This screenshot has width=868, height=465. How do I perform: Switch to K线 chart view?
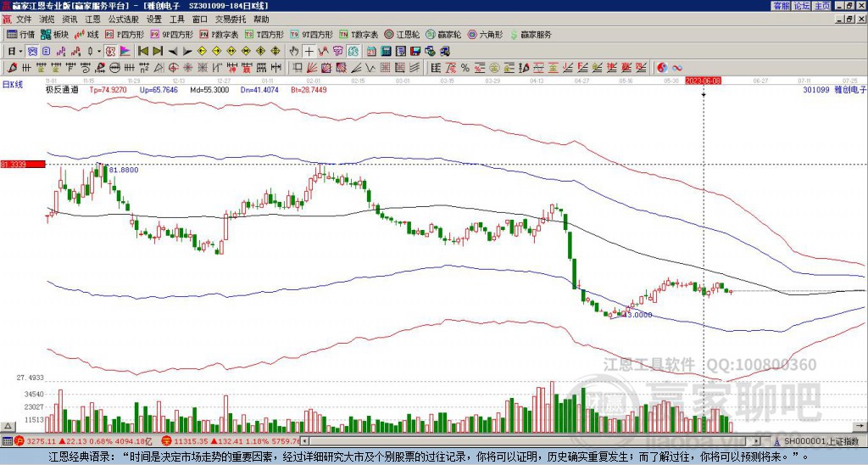[86, 34]
